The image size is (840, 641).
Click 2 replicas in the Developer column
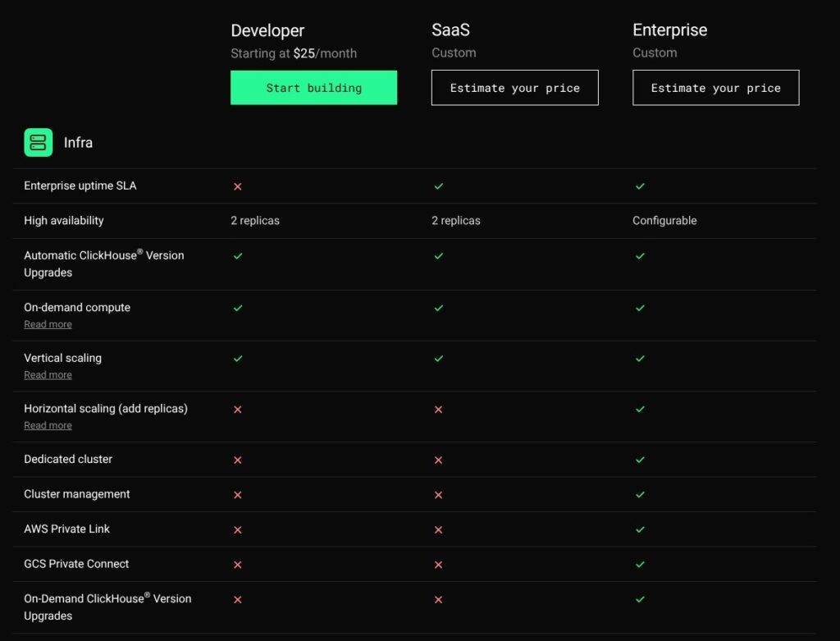click(x=255, y=220)
